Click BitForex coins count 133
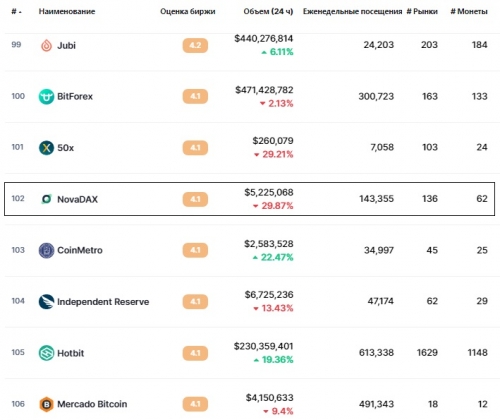The image size is (500, 420). pos(480,97)
